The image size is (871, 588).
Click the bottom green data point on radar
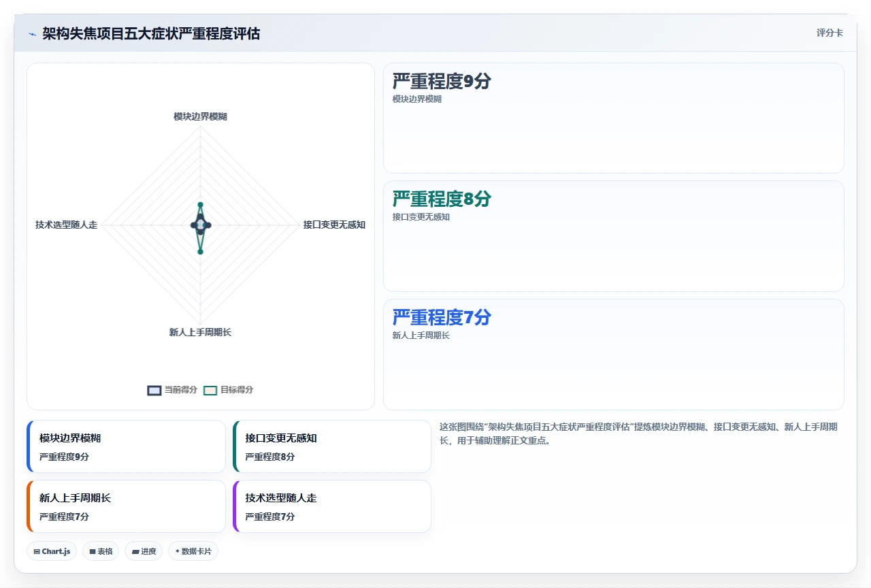click(200, 252)
